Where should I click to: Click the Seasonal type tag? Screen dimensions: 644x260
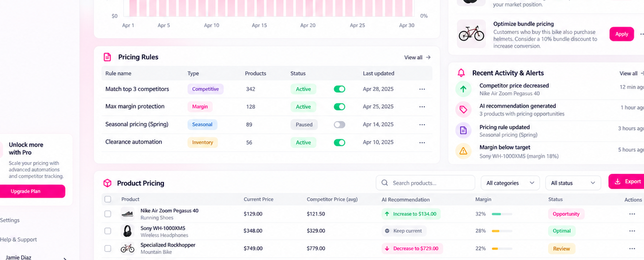(x=202, y=125)
